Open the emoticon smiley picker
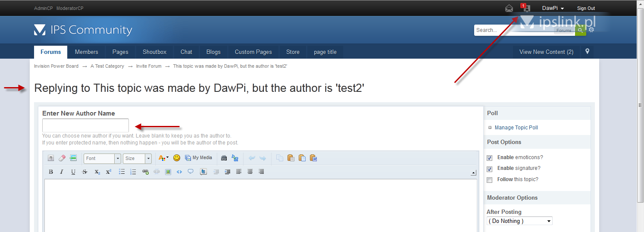The height and width of the screenshot is (232, 644). [x=177, y=158]
